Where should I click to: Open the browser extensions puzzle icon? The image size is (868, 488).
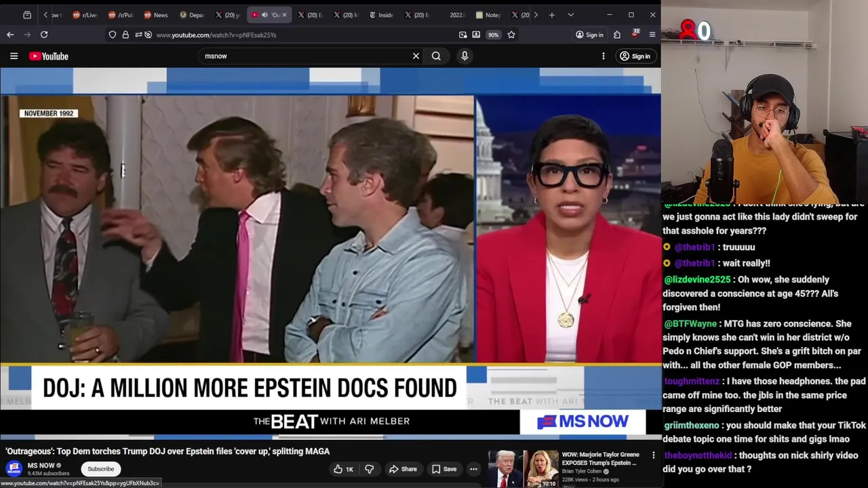(617, 35)
